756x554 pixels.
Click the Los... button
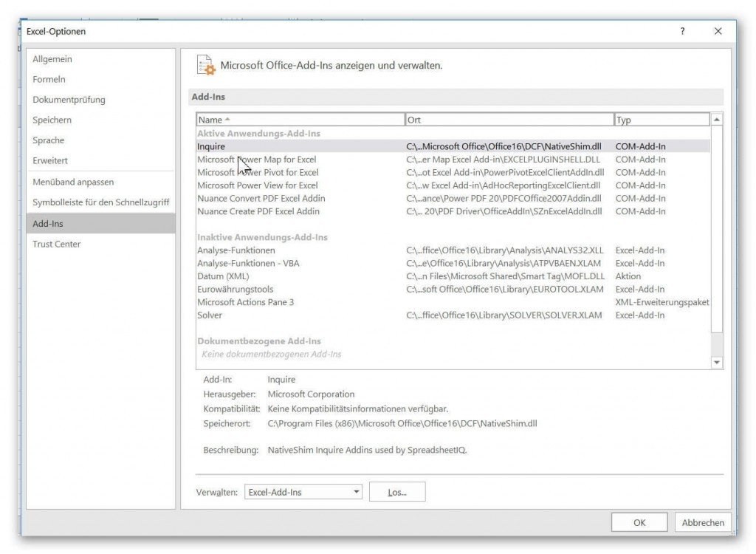click(x=397, y=492)
